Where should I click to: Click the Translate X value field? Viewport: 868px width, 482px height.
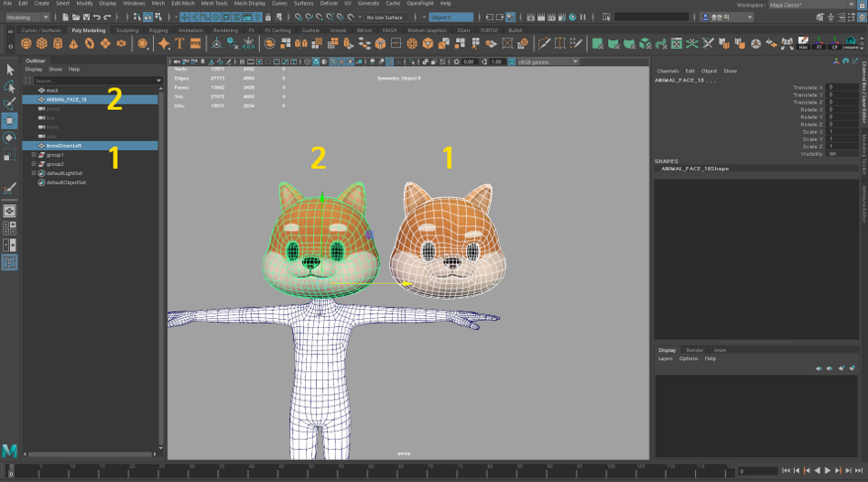click(843, 88)
